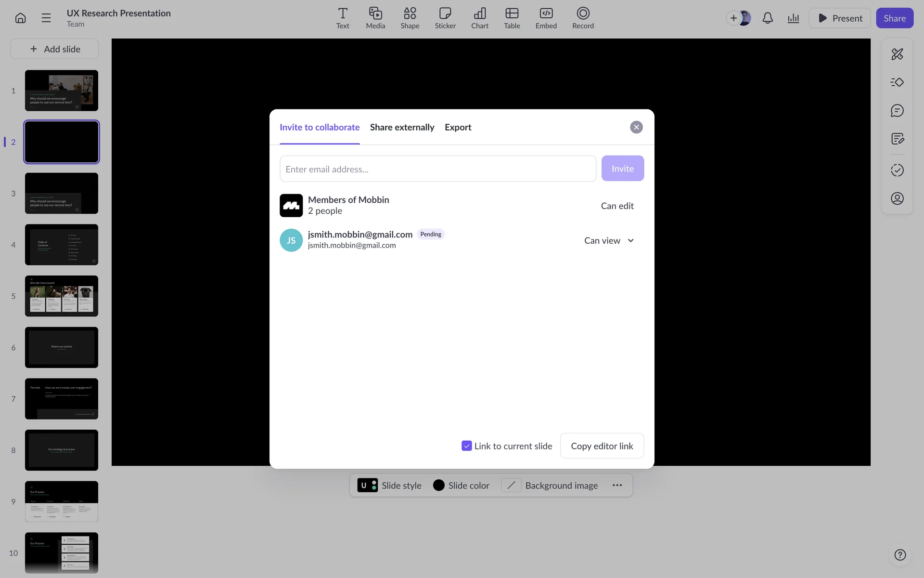Viewport: 924px width, 578px height.
Task: Expand the Can view permission dropdown
Action: (x=609, y=240)
